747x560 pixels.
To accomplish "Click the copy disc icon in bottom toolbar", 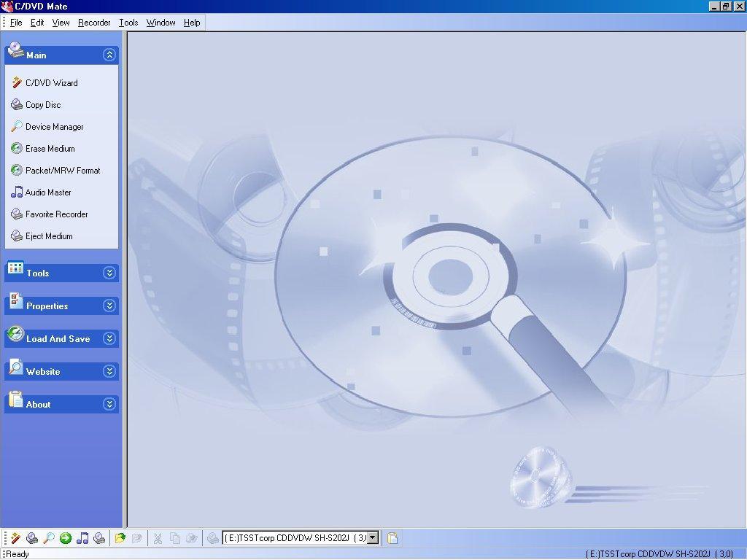I will 32,538.
